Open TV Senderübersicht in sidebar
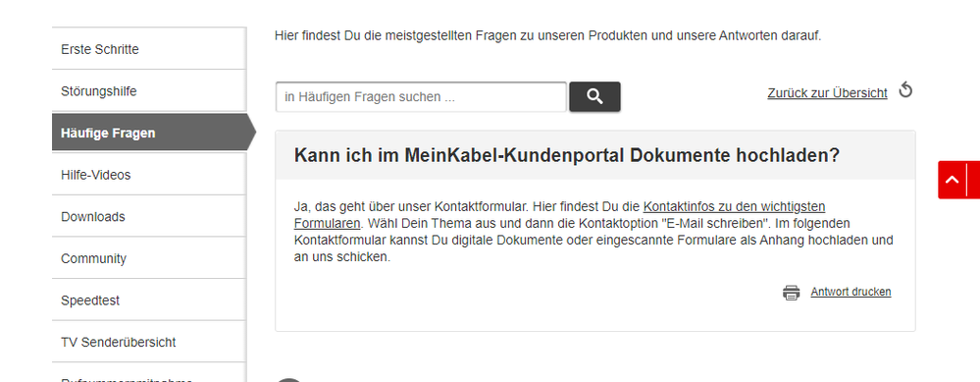 [149, 342]
